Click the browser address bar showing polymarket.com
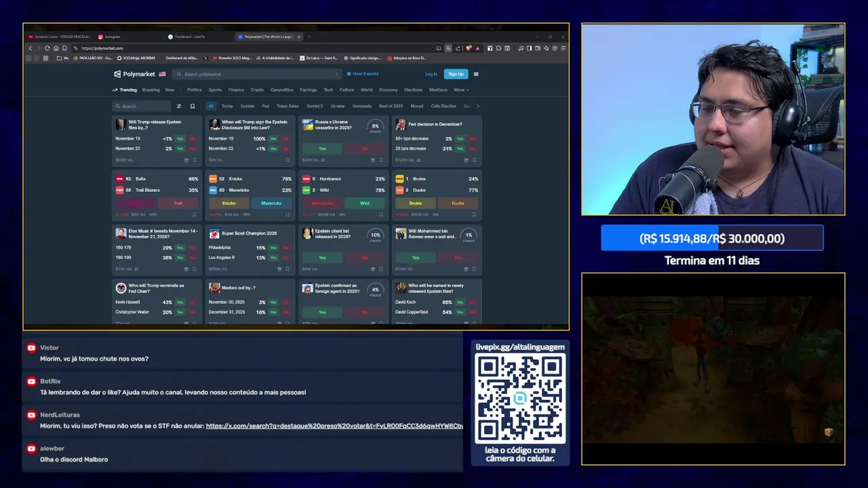This screenshot has width=868, height=488. point(254,48)
